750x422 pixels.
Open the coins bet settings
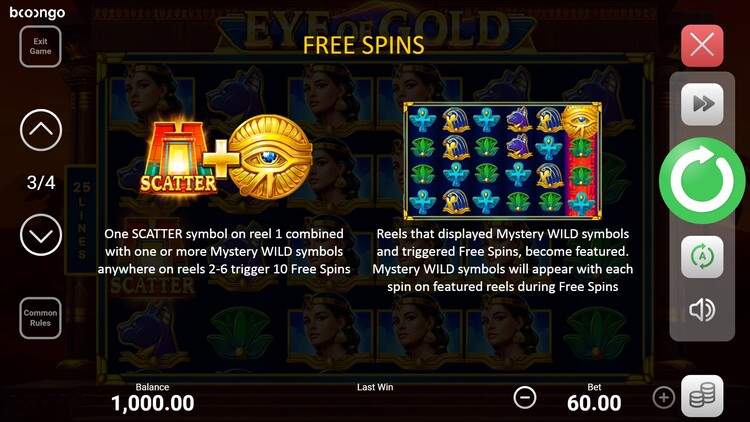tap(702, 396)
